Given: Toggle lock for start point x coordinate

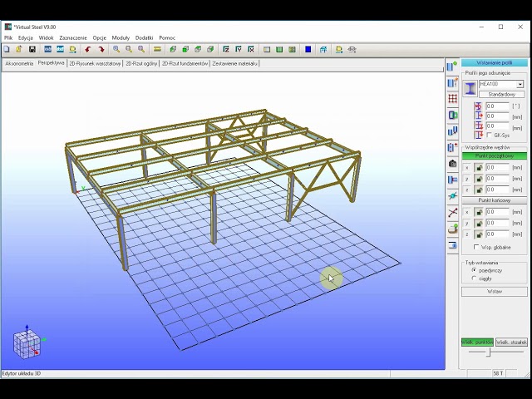Looking at the screenshot, I should (479, 168).
